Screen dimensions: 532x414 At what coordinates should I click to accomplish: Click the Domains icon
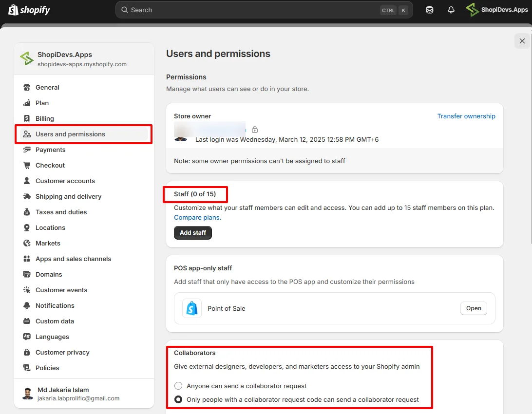click(27, 275)
